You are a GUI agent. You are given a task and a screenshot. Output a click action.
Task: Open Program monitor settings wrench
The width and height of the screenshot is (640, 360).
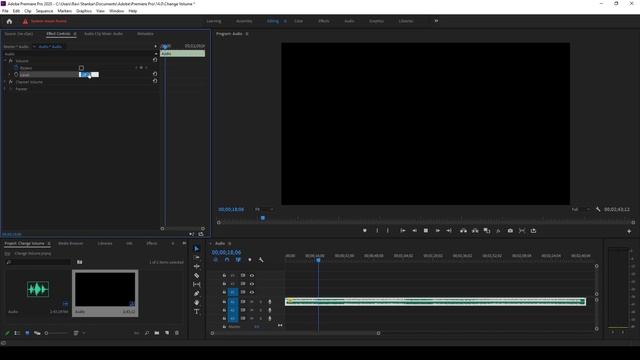(x=598, y=209)
